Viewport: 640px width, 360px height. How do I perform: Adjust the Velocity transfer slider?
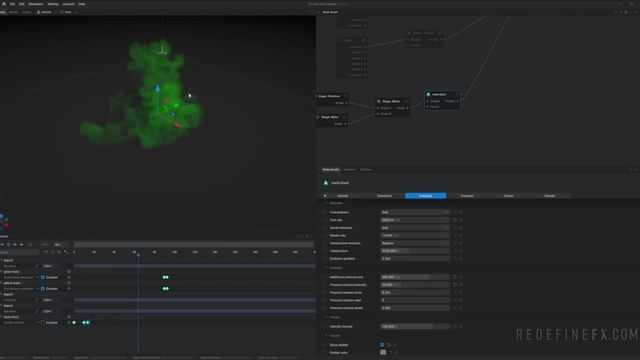[415, 327]
